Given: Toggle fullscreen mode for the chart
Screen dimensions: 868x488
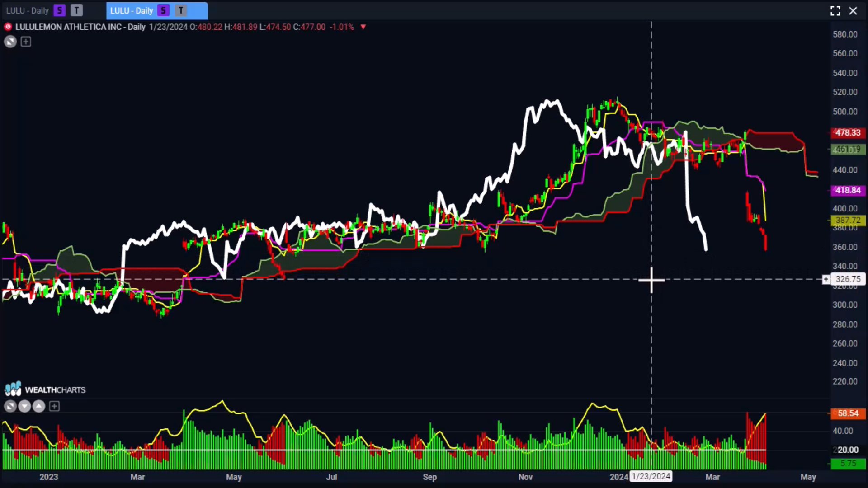Looking at the screenshot, I should (x=835, y=11).
